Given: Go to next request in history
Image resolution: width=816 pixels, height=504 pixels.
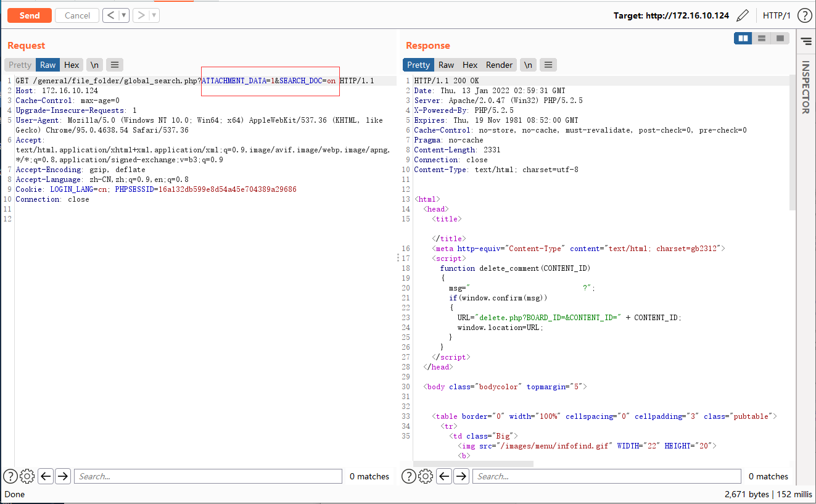Looking at the screenshot, I should tap(141, 15).
